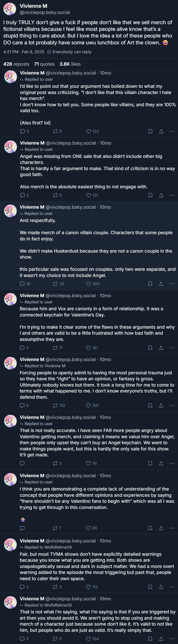The image size is (178, 644).
Task: Click the 'Replied to WolfsRahne28' label on TVMA reply
Action: [48, 547]
